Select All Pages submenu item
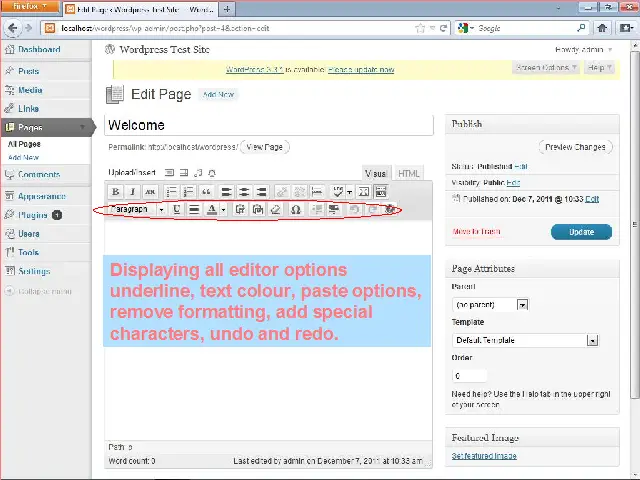 click(x=24, y=144)
